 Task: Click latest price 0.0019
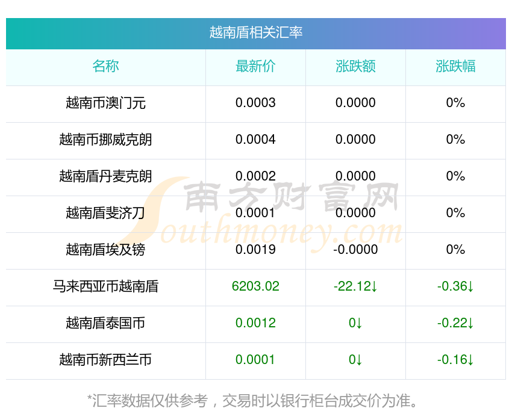click(255, 250)
